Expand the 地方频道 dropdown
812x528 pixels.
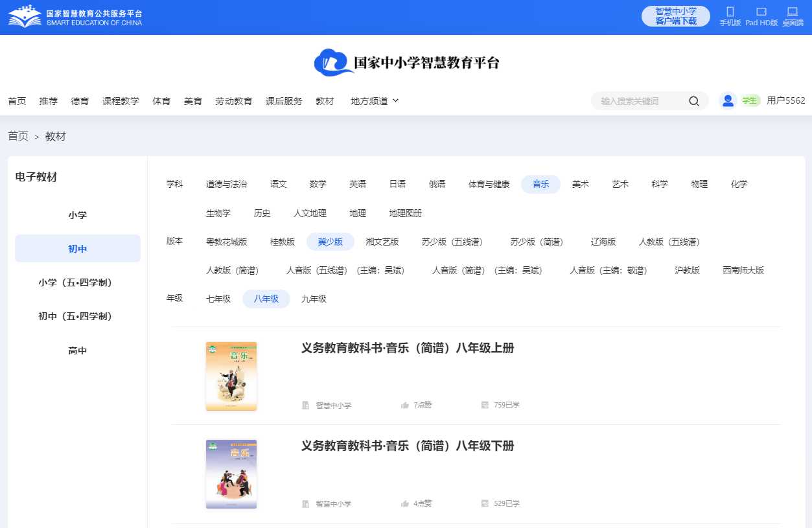375,101
